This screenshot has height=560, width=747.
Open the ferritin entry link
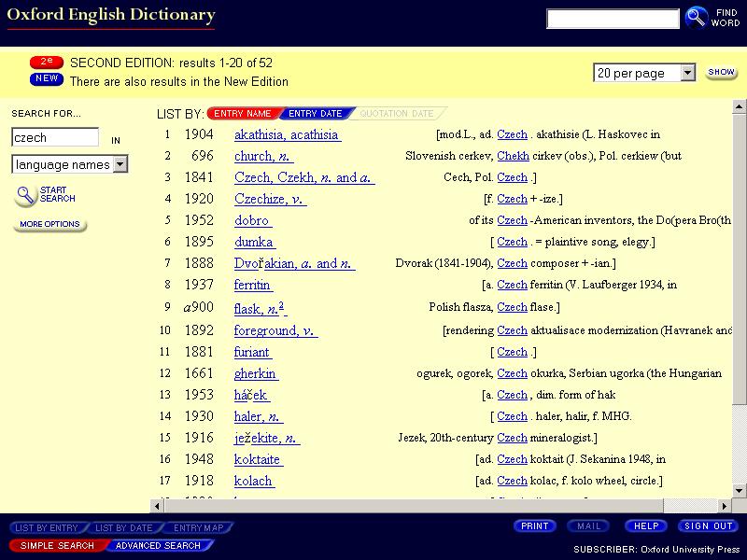253,285
